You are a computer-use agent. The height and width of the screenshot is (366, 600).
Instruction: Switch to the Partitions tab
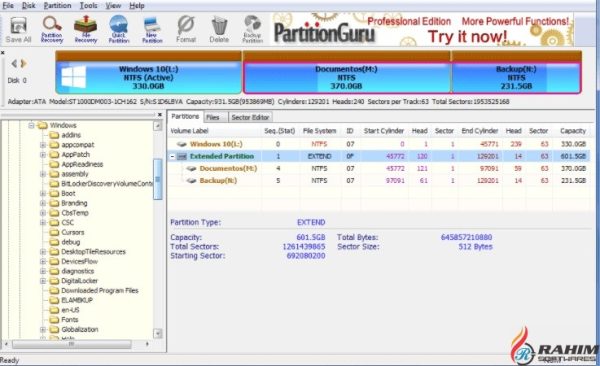click(185, 116)
